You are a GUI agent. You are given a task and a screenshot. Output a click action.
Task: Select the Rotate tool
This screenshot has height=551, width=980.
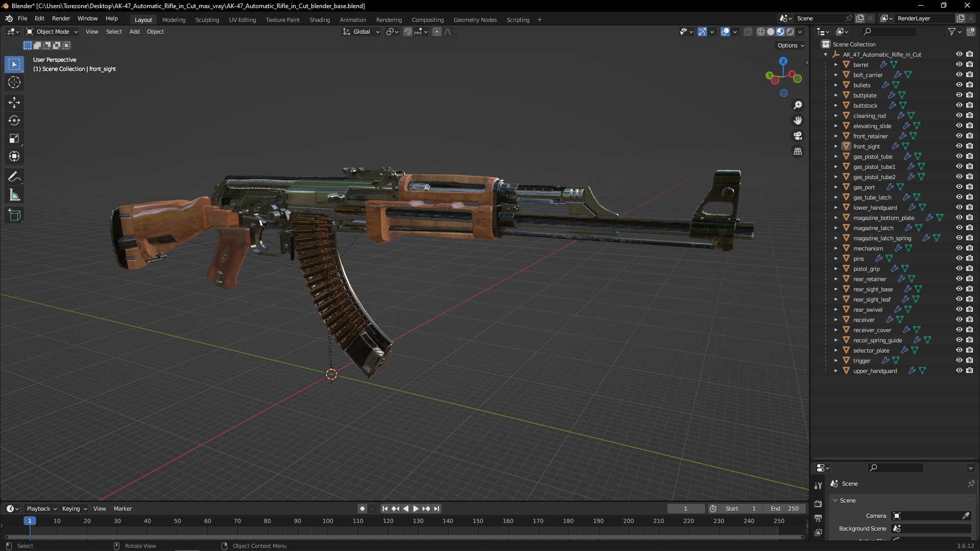click(x=14, y=120)
